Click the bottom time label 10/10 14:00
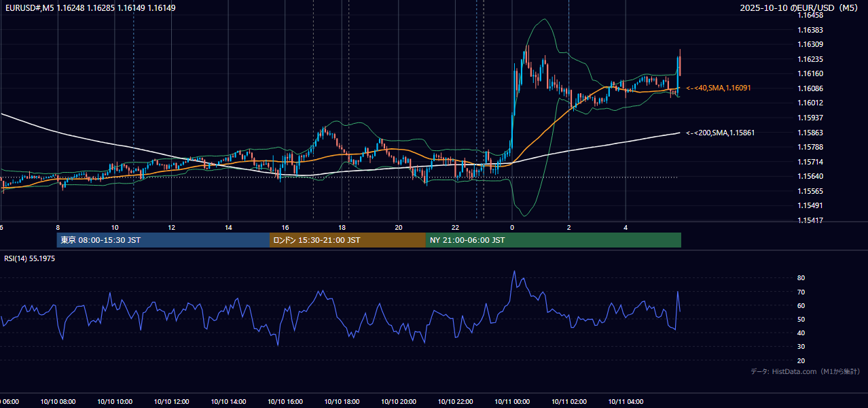The height and width of the screenshot is (408, 868). tap(228, 402)
